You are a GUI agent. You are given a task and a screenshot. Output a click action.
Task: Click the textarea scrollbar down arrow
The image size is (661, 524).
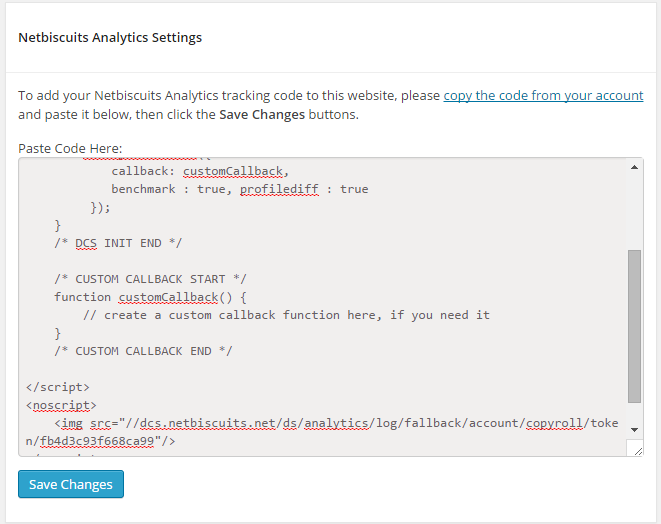click(634, 430)
